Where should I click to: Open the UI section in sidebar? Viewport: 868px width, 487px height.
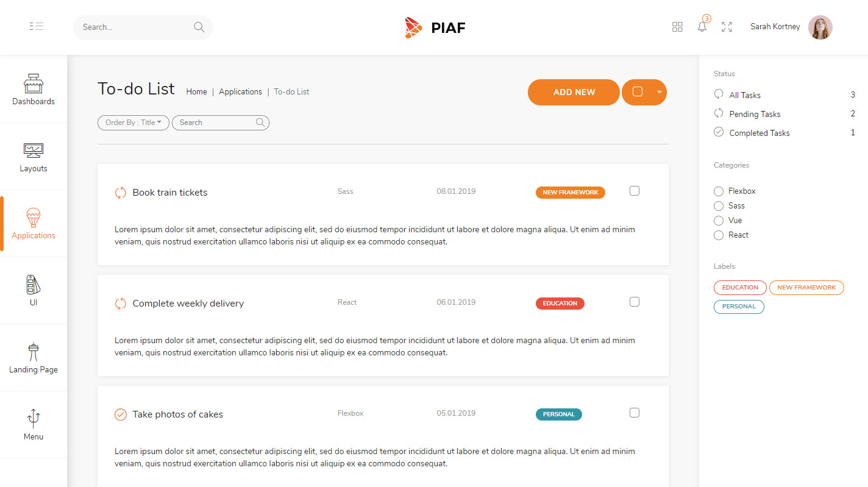[34, 291]
